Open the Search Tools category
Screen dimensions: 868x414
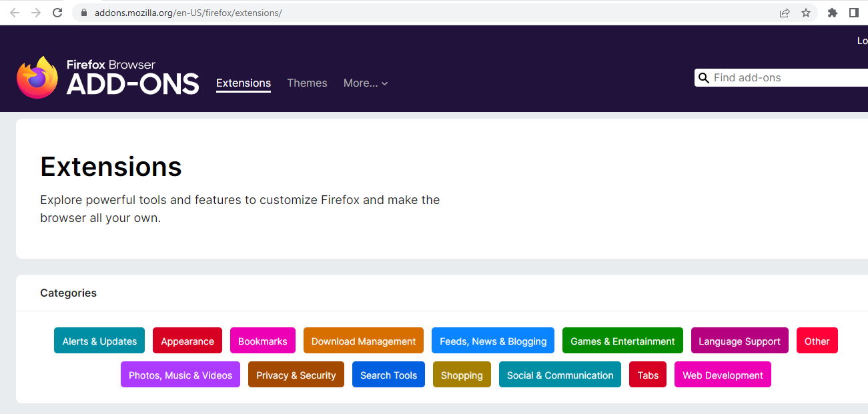pos(388,375)
